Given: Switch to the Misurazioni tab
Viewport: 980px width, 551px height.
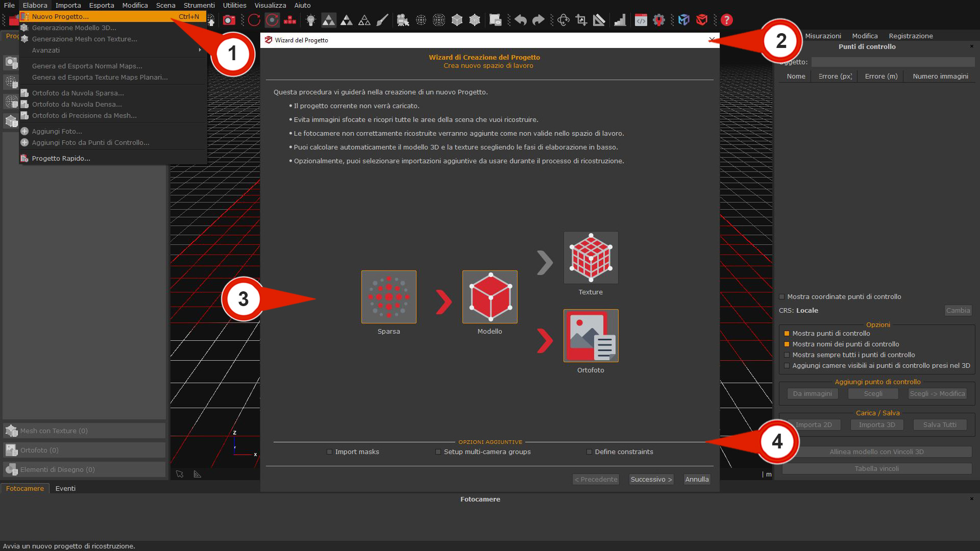Looking at the screenshot, I should pos(823,36).
